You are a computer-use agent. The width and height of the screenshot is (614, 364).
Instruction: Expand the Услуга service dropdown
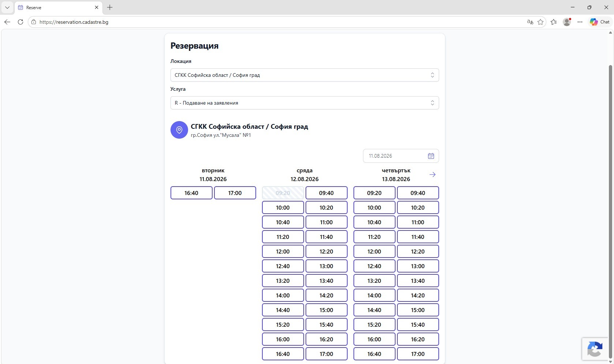tap(304, 103)
